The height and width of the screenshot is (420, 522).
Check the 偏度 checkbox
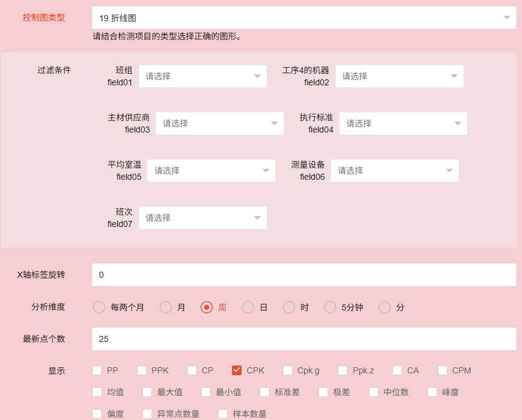[x=97, y=414]
